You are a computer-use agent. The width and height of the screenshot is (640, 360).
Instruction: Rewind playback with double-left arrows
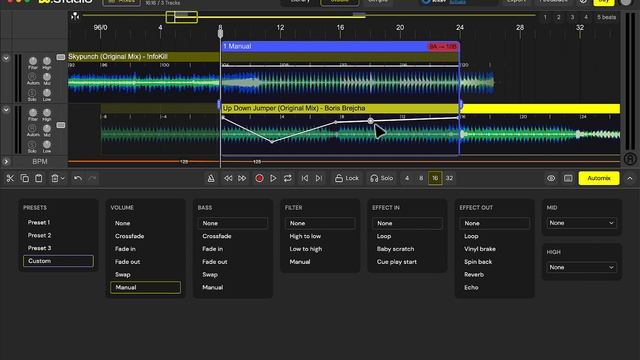[228, 178]
